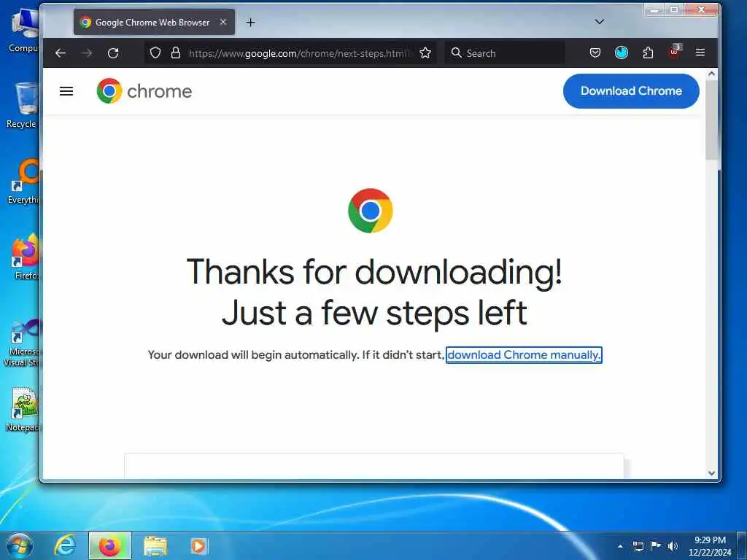This screenshot has width=747, height=560.
Task: Open Windows Explorer from taskbar
Action: [155, 547]
